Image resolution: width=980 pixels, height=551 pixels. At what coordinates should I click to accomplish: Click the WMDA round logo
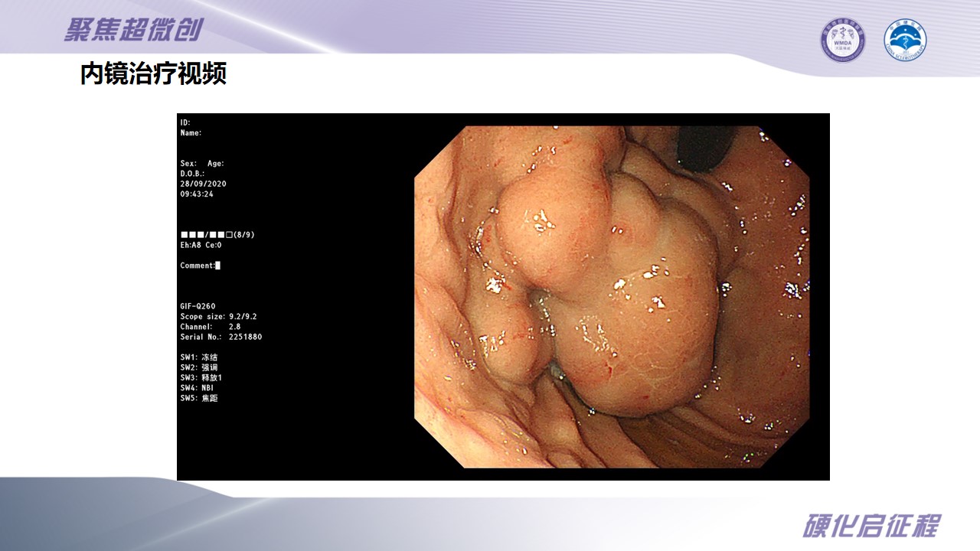tap(843, 41)
